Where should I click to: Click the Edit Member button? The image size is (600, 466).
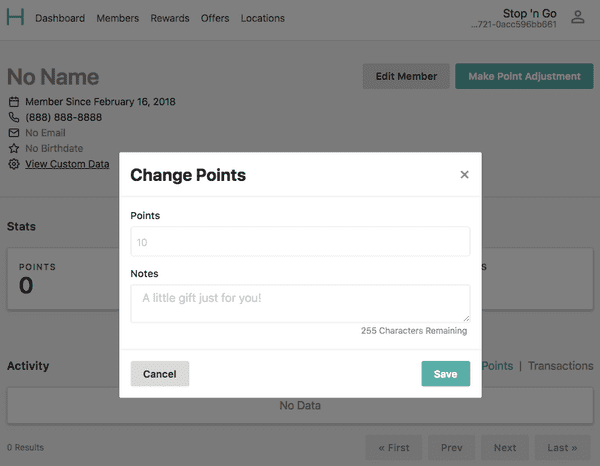[406, 76]
